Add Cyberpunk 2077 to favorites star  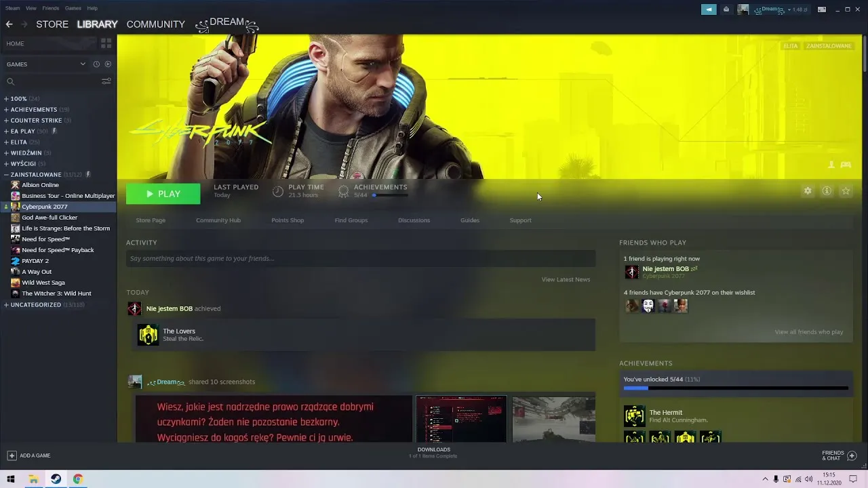pos(846,191)
